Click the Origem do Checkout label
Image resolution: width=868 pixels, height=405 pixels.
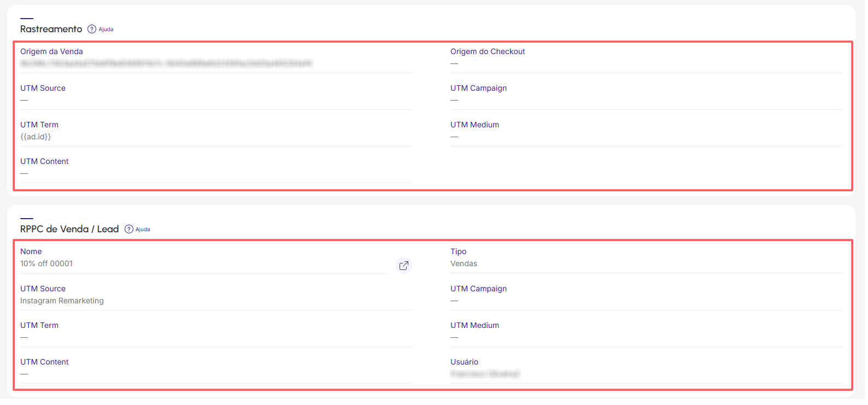488,51
